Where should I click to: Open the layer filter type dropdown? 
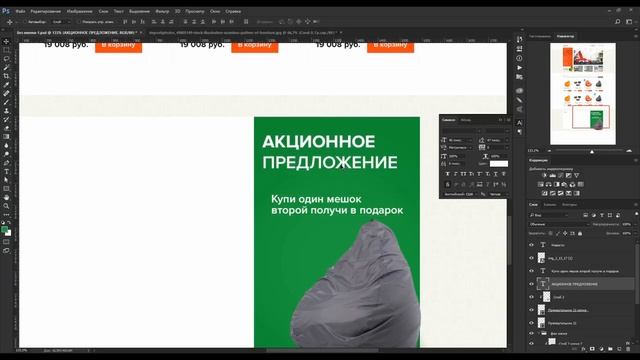click(549, 215)
